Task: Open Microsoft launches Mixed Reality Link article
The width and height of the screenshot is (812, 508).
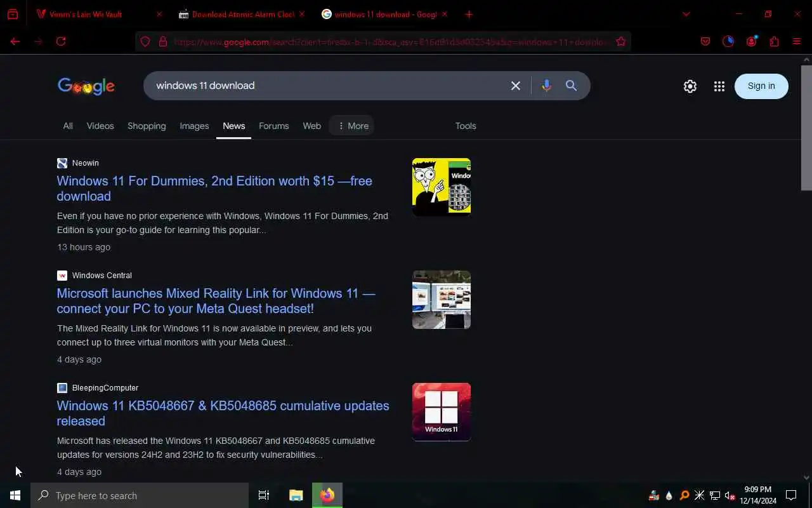Action: (x=216, y=301)
